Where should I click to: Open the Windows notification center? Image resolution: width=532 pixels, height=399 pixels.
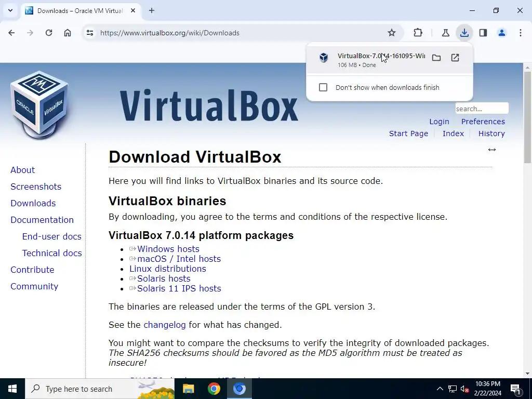point(515,389)
